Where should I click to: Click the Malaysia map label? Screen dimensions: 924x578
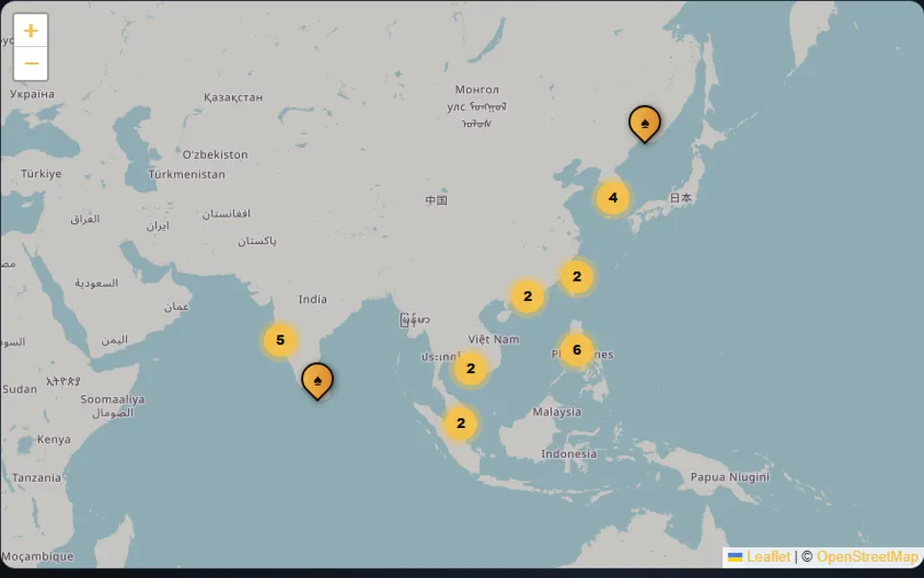(557, 412)
